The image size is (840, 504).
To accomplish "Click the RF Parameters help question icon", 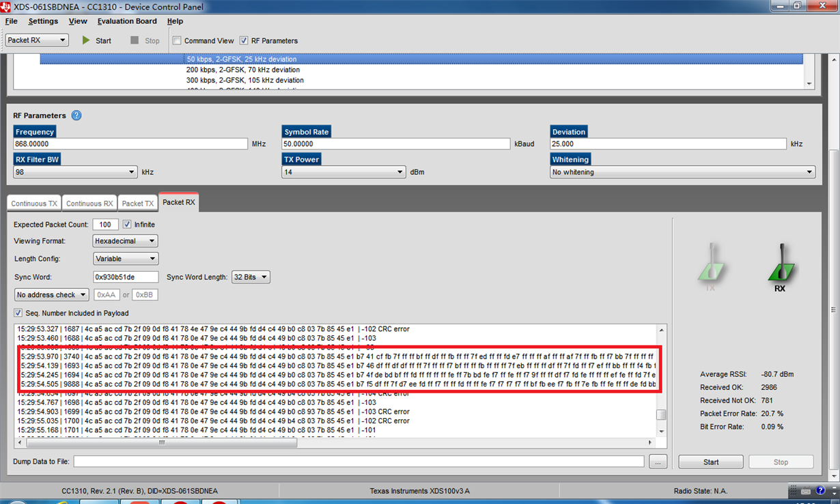I will point(76,115).
